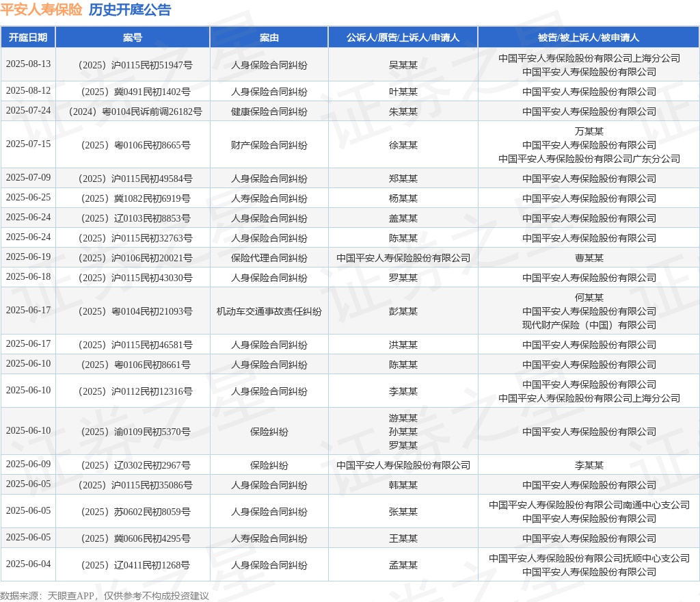Image resolution: width=700 pixels, height=602 pixels.
Task: Click case number 沪0112民初12316号
Action: tap(135, 391)
